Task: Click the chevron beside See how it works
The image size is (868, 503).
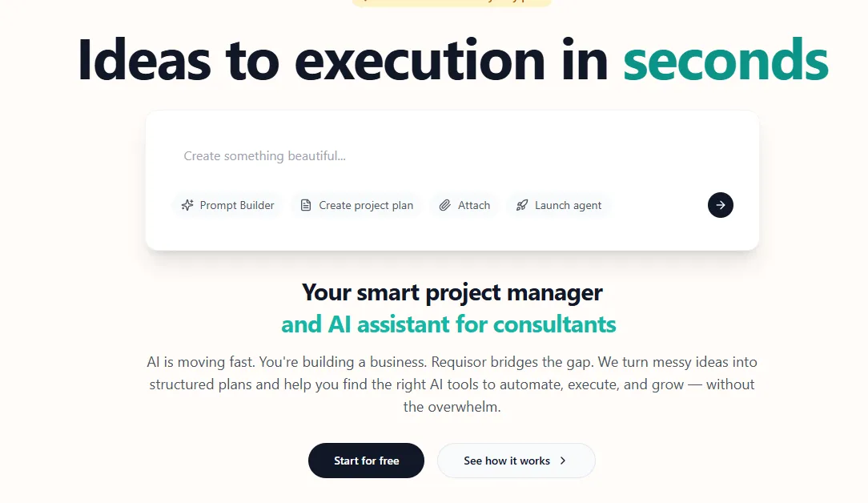Action: tap(563, 461)
